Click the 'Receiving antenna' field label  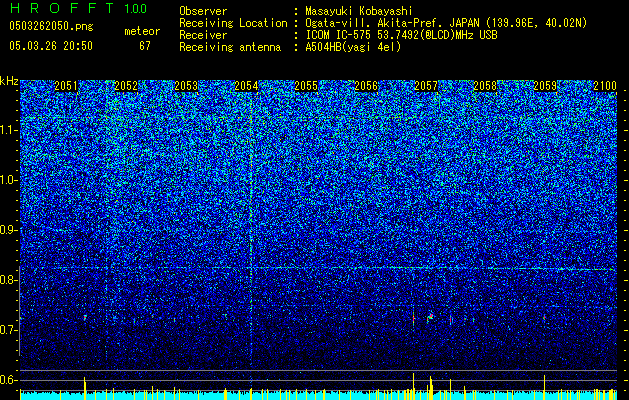(230, 47)
